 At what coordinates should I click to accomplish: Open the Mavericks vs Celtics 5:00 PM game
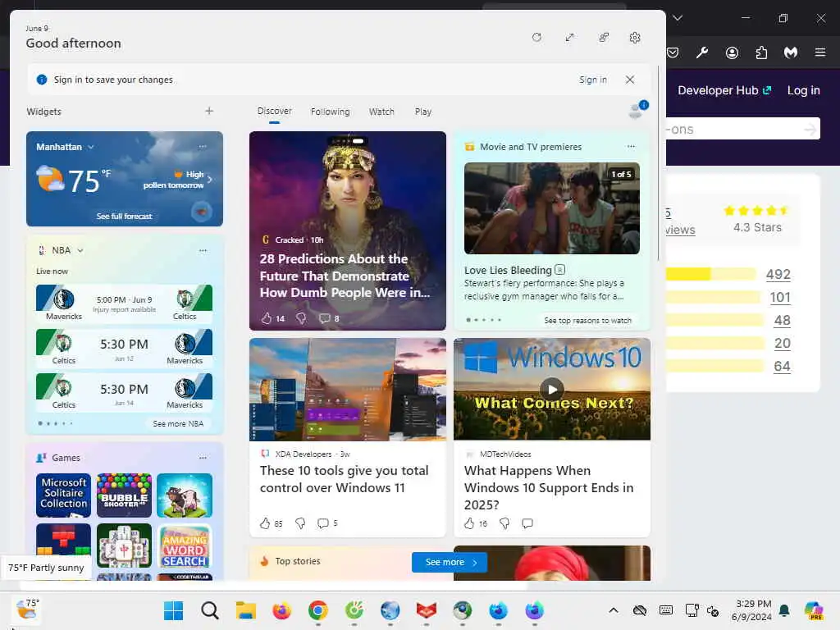coord(125,304)
